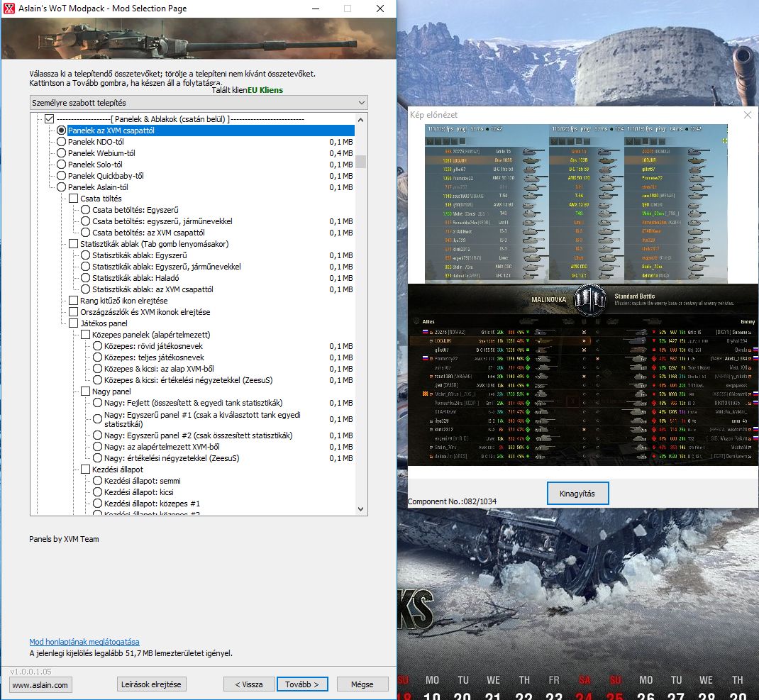This screenshot has width=759, height=700.
Task: Select Panelek NDO-tól radio option
Action: (62, 142)
